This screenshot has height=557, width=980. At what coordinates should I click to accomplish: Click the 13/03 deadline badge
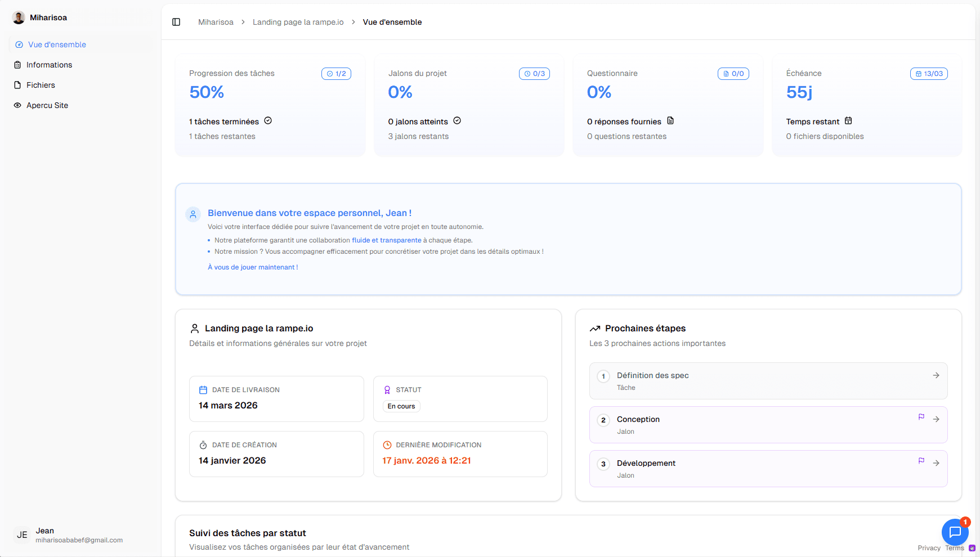point(929,74)
